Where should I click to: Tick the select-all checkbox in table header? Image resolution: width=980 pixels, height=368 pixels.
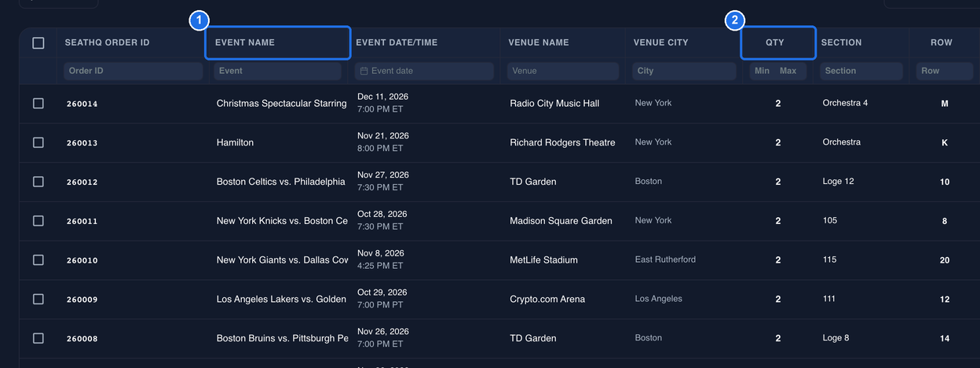pos(38,43)
